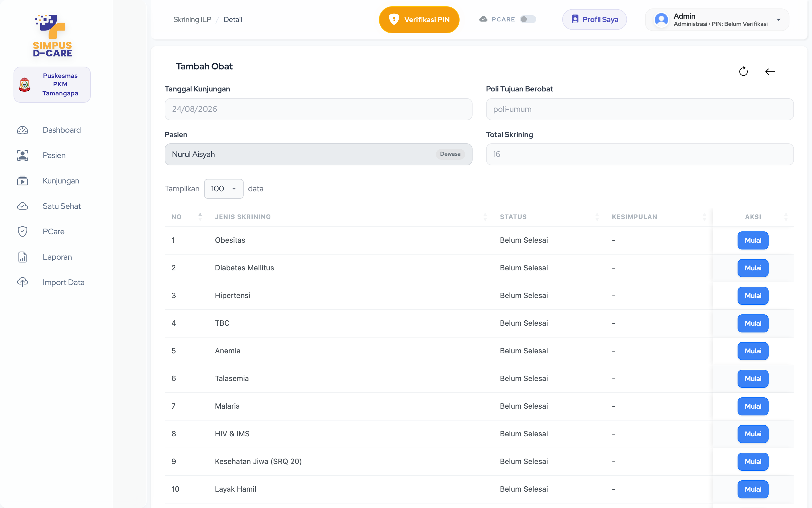Open the Tampilkan 100 rows dropdown

click(224, 189)
